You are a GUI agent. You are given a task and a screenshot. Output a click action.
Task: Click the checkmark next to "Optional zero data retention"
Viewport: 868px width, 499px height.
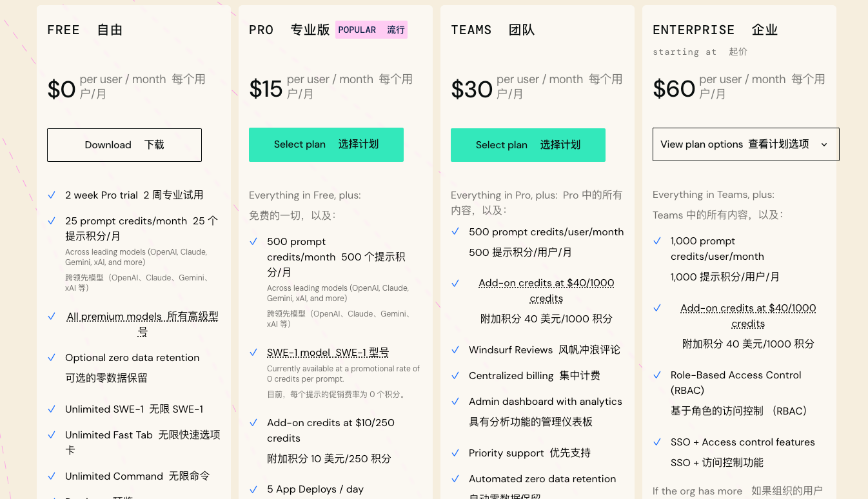[52, 357]
